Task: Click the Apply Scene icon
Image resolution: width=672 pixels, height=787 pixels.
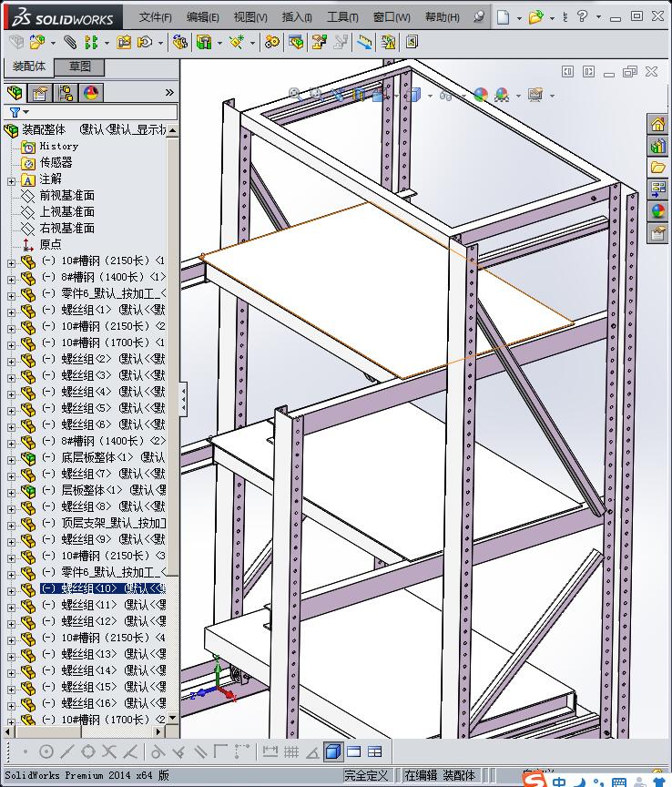Action: point(502,95)
